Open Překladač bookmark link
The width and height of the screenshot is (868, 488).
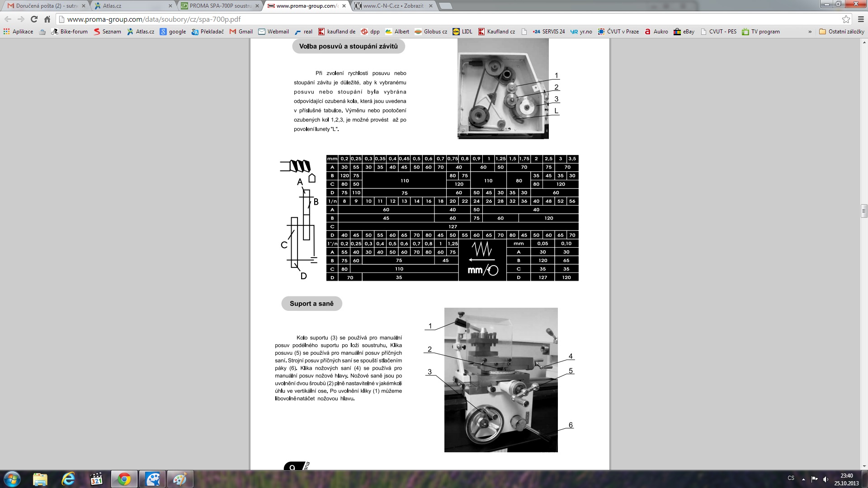coord(208,32)
